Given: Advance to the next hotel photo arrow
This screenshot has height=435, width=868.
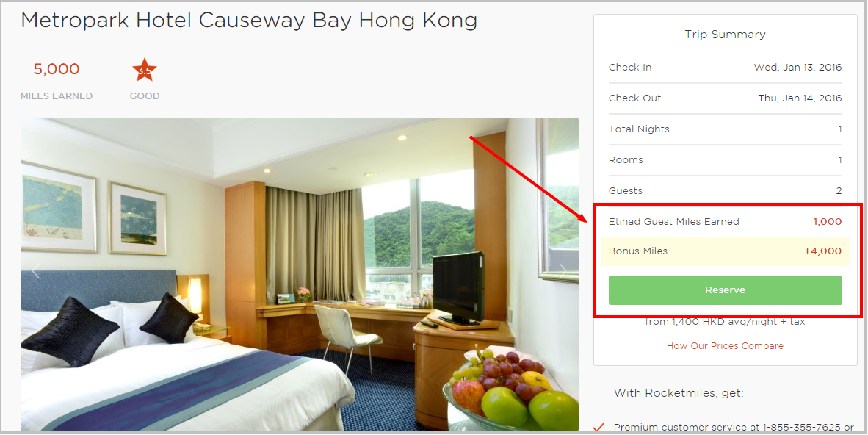Looking at the screenshot, I should pyautogui.click(x=563, y=271).
